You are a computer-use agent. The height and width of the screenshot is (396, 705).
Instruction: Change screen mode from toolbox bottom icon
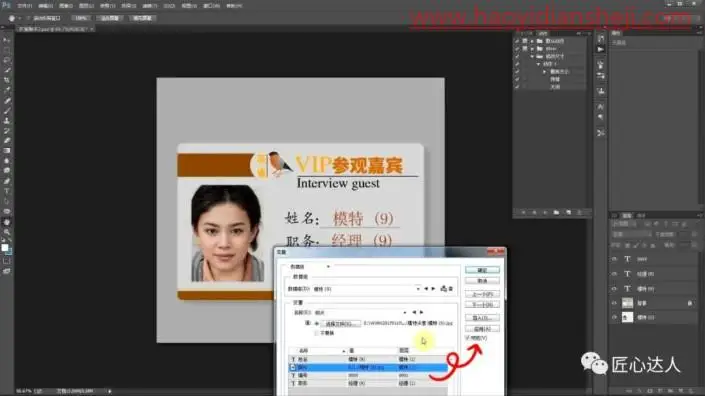click(x=7, y=271)
